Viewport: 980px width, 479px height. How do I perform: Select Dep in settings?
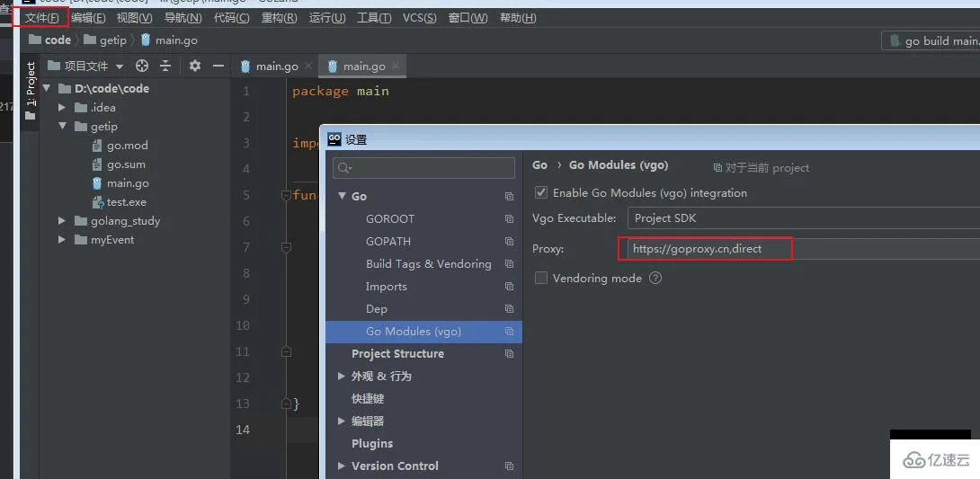tap(376, 308)
